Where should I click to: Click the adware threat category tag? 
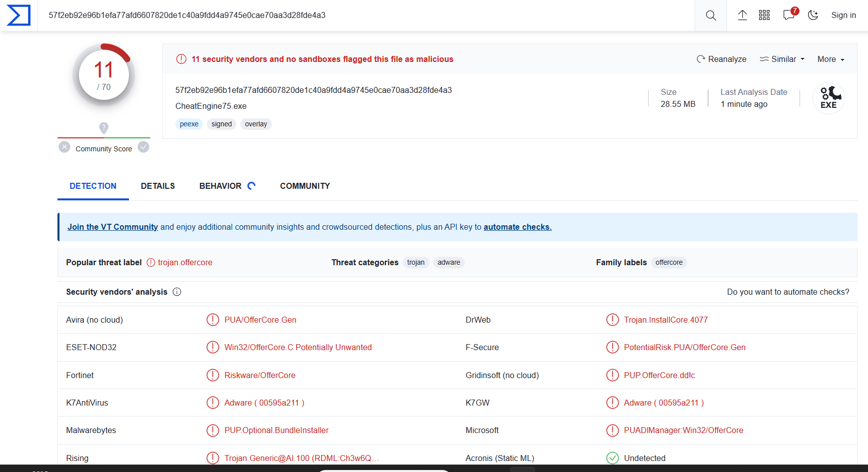(449, 262)
